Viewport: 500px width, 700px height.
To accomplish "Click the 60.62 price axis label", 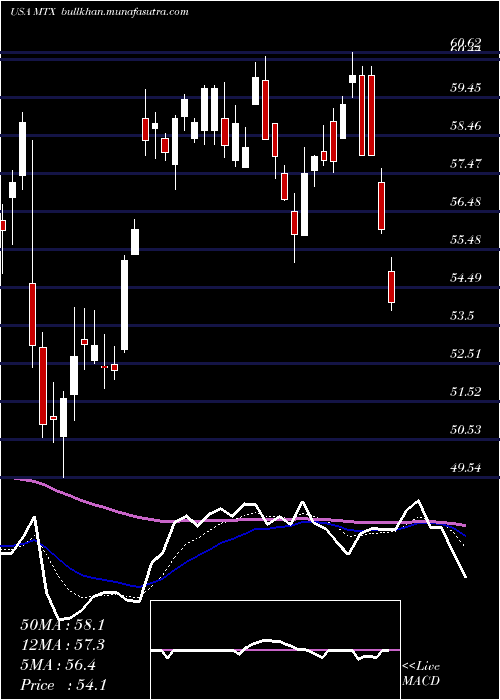I will pos(466,42).
